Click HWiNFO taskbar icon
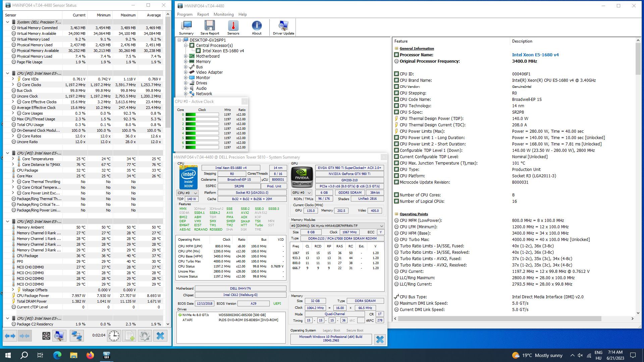The width and height of the screenshot is (644, 362). coord(107,355)
